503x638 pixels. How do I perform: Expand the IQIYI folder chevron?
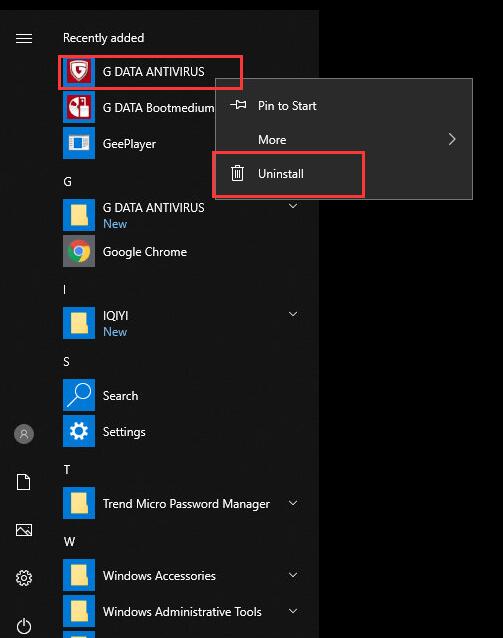click(293, 315)
